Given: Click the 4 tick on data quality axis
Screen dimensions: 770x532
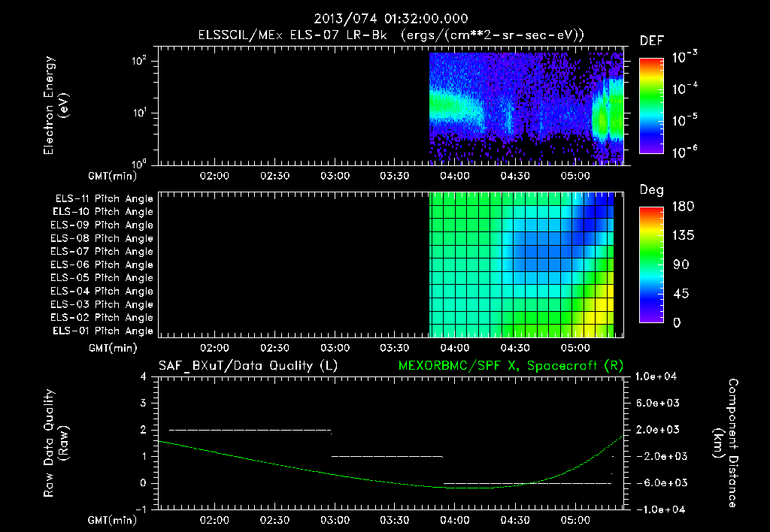Looking at the screenshot, I should click(x=144, y=377).
